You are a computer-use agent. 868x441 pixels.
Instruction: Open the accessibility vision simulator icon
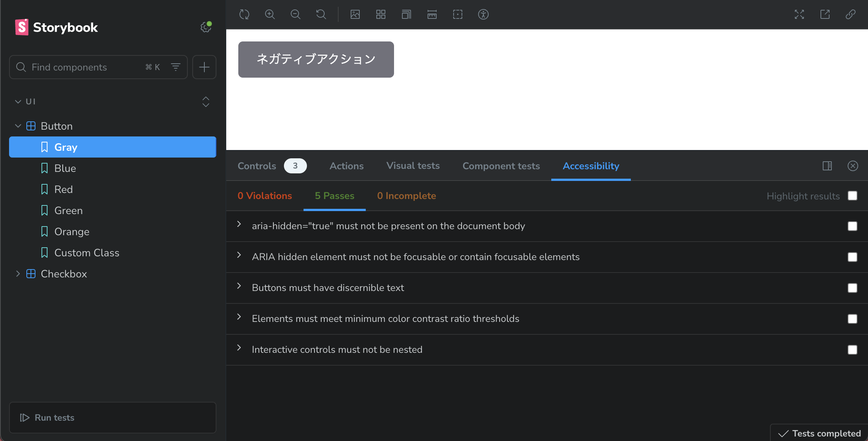point(483,14)
